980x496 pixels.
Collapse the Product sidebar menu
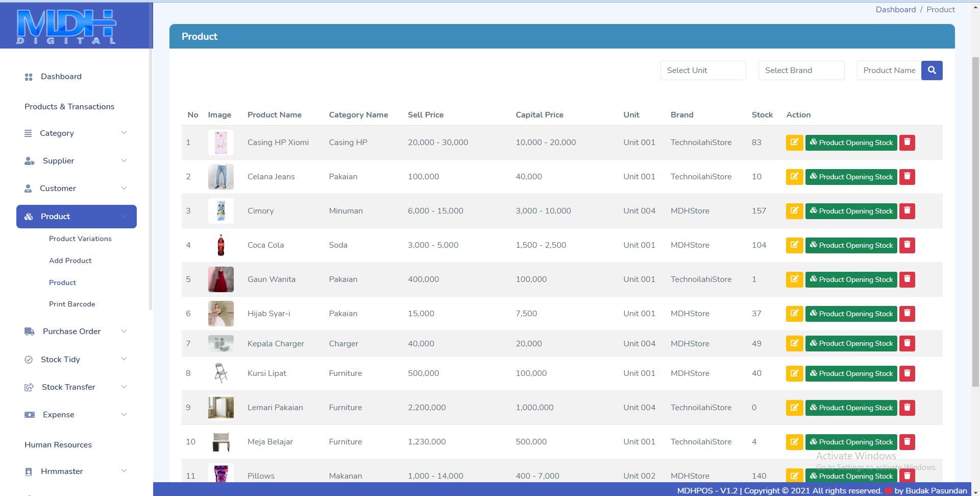[77, 217]
